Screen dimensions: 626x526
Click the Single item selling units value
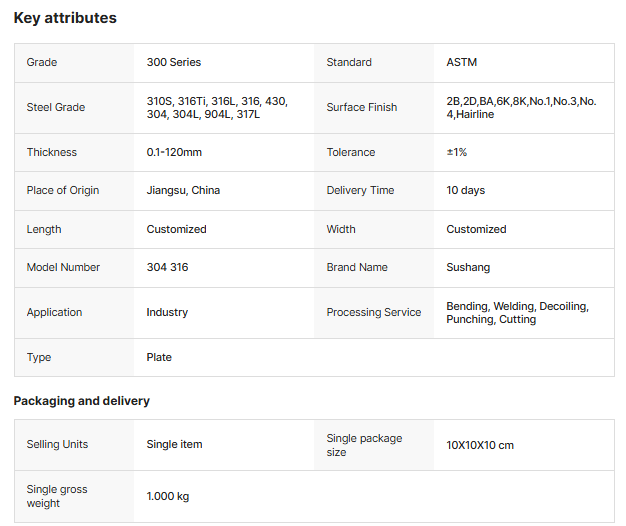coord(174,444)
